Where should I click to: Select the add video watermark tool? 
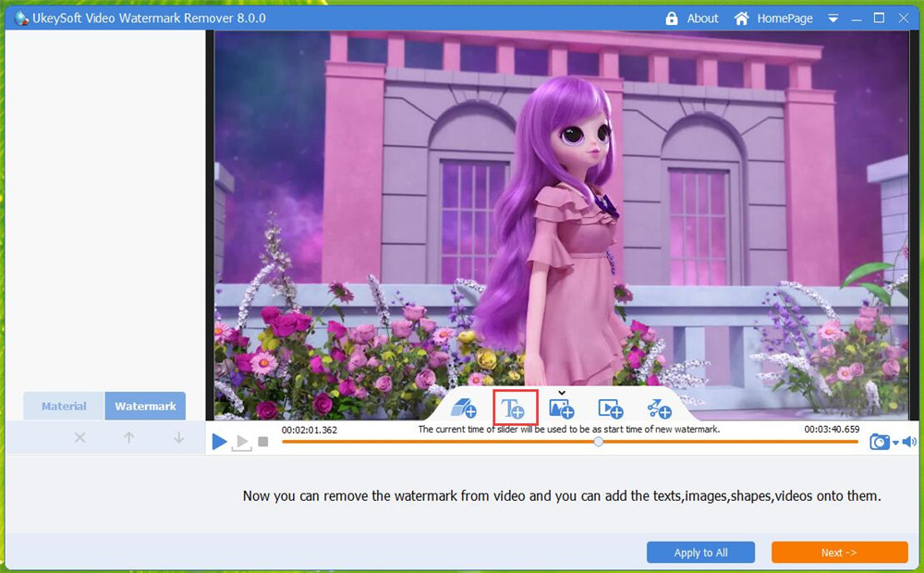pos(611,408)
